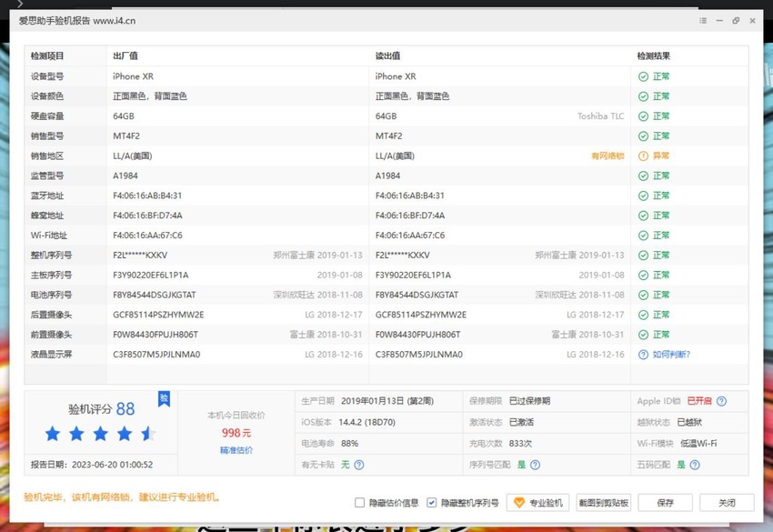773x532 pixels.
Task: Click the green check icon for 后置摄像头
Action: coord(643,315)
